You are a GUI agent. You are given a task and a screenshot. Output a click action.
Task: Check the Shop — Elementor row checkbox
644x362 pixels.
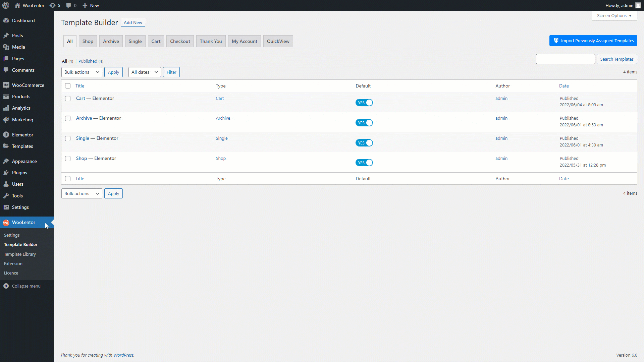pyautogui.click(x=68, y=159)
